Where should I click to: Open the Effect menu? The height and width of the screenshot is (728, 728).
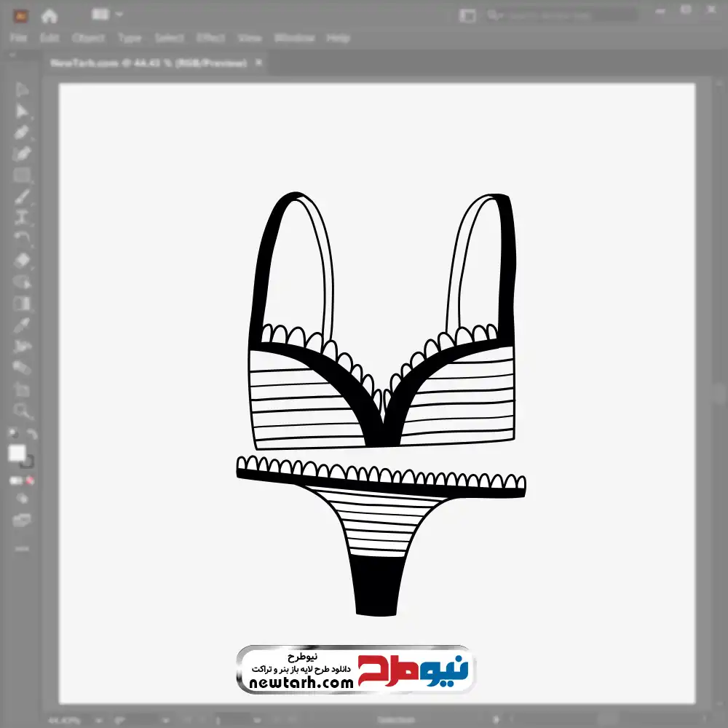pyautogui.click(x=210, y=38)
